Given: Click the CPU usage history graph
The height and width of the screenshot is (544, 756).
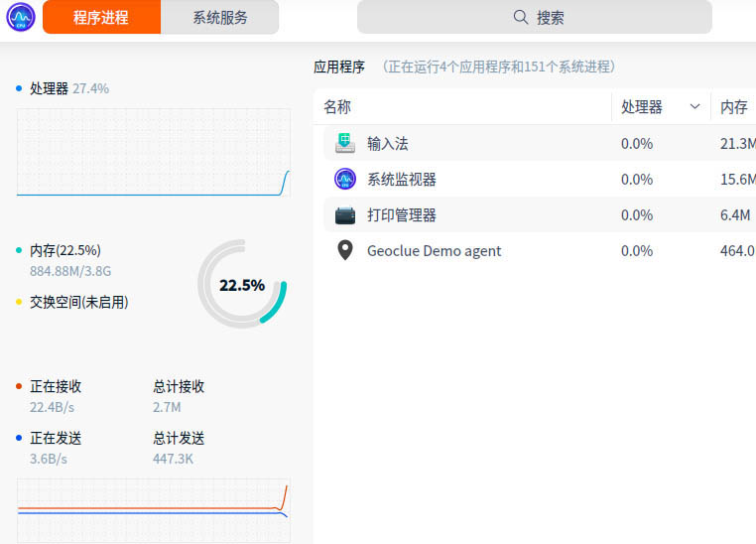Looking at the screenshot, I should [154, 153].
